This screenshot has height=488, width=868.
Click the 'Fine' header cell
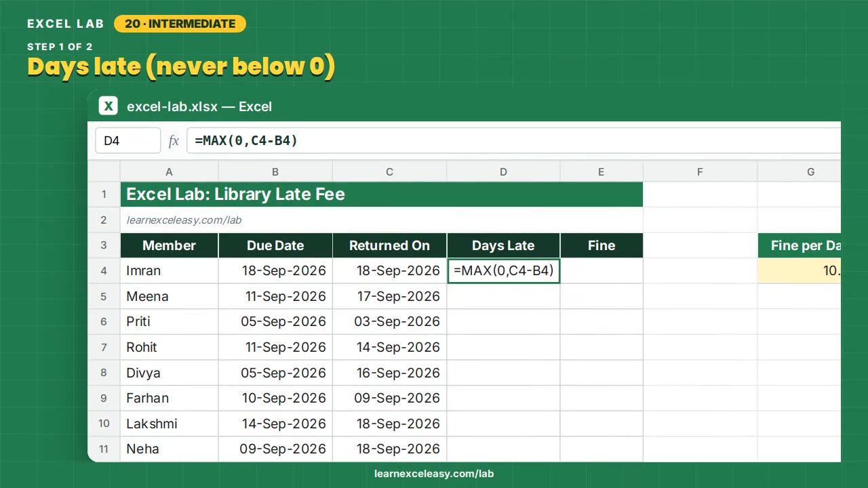point(601,245)
